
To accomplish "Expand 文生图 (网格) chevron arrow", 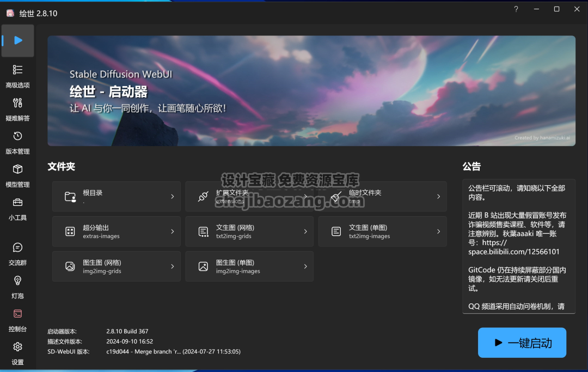I will (x=305, y=231).
